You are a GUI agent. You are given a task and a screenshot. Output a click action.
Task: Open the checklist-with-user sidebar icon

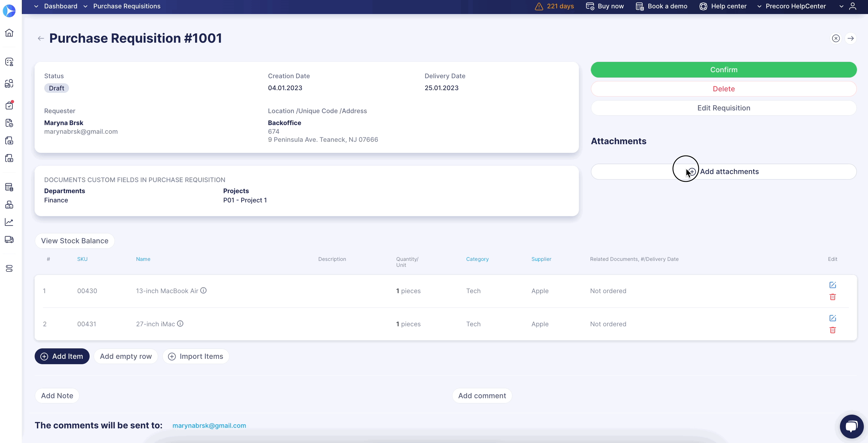point(9,62)
